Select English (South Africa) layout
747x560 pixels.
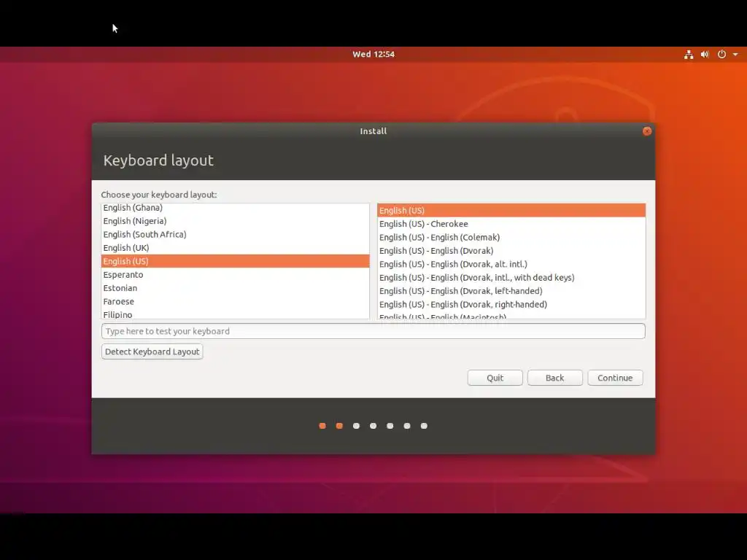point(236,234)
